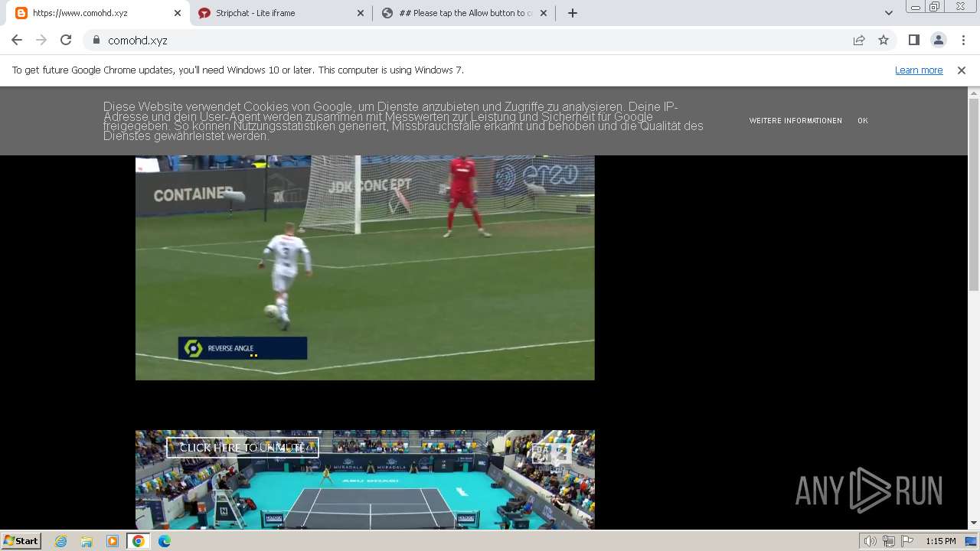
Task: Expand the tab search dropdown
Action: pos(888,13)
